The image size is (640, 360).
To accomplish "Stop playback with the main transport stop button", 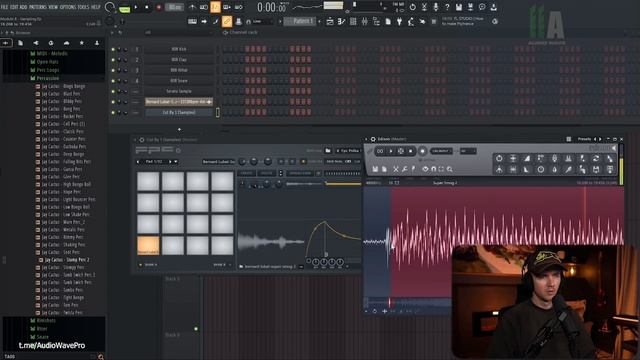I will pyautogui.click(x=147, y=7).
